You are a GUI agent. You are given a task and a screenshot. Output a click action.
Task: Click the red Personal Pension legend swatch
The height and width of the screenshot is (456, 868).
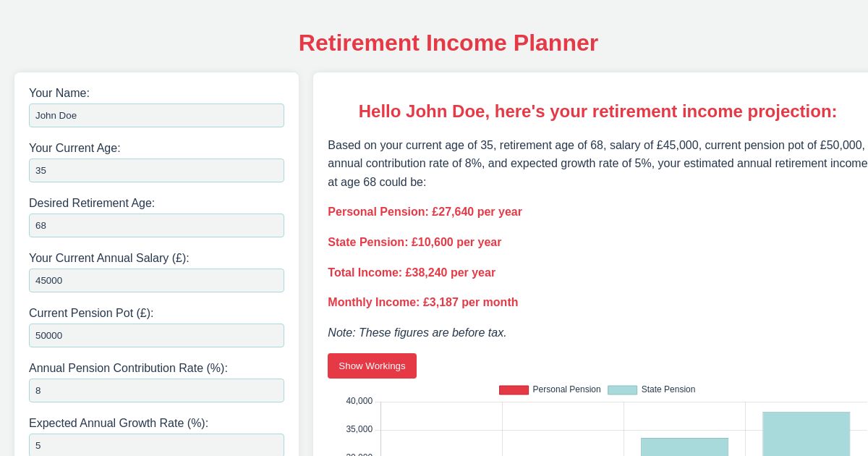click(514, 389)
